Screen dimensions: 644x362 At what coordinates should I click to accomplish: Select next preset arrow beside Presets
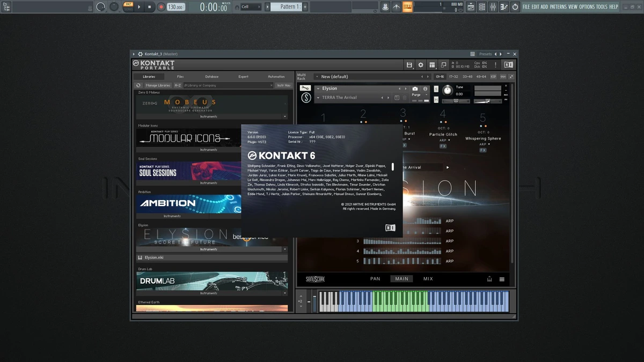(501, 54)
